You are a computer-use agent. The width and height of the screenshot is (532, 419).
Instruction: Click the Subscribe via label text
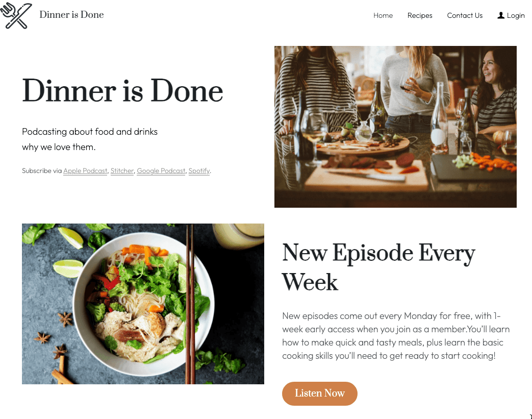click(x=42, y=171)
